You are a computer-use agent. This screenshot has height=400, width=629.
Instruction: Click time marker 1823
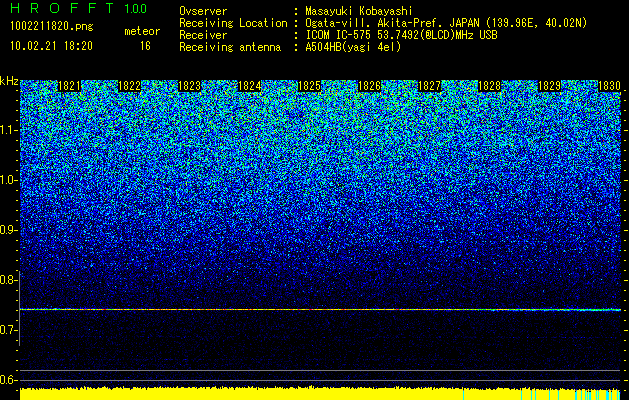(x=189, y=86)
